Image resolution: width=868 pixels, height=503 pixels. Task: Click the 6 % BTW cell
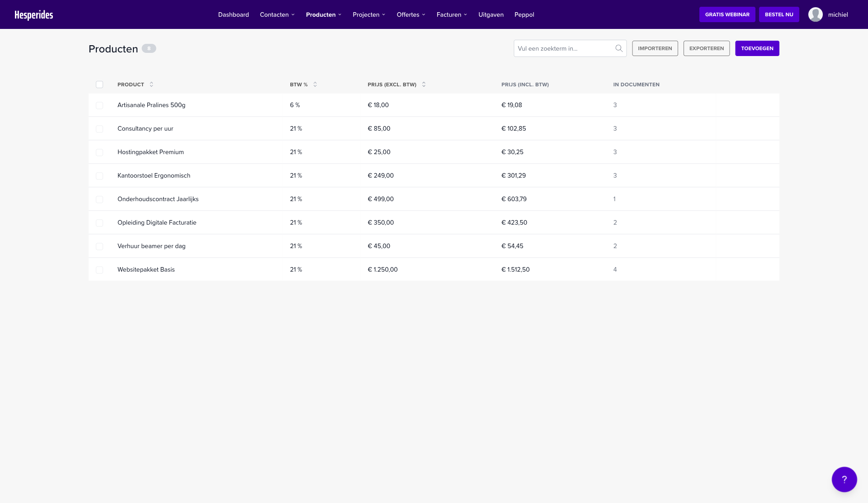tap(295, 105)
